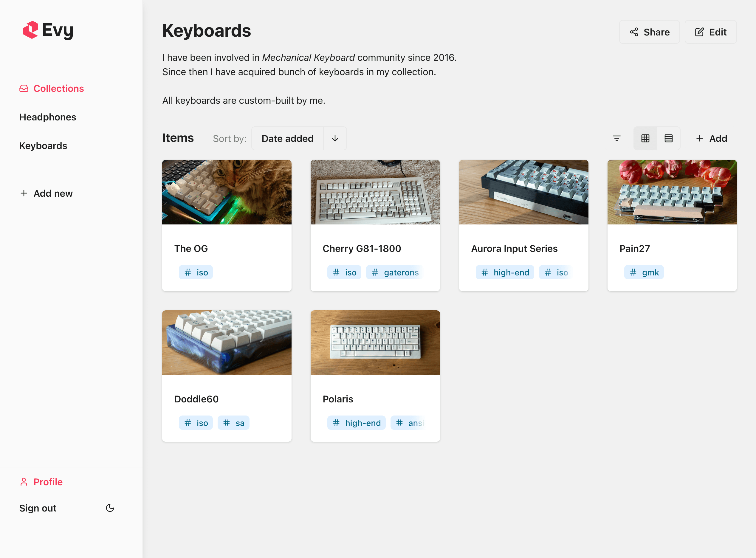The image size is (756, 558).
Task: Click the sort direction arrow toggle
Action: 335,138
